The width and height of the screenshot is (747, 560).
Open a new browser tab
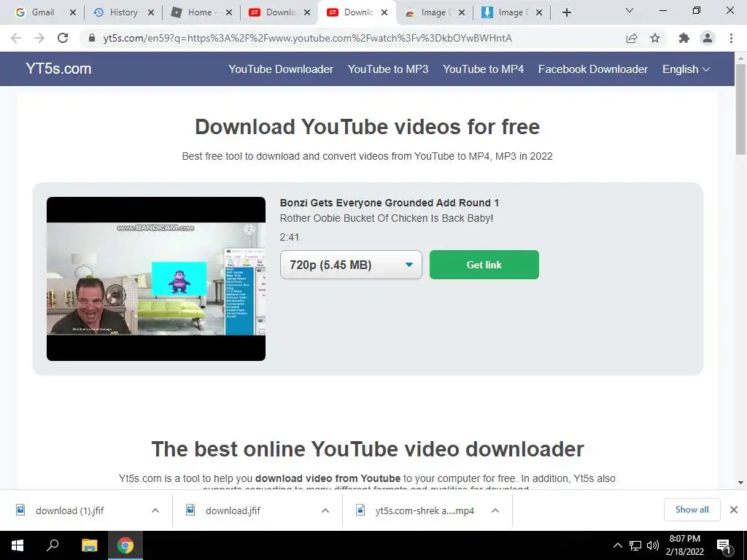(566, 12)
